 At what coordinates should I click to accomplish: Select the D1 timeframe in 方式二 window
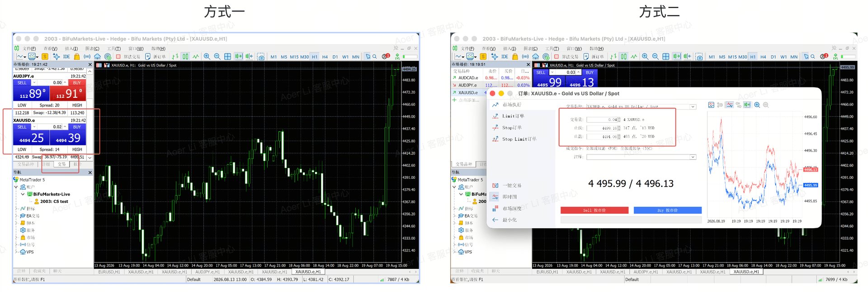(773, 57)
